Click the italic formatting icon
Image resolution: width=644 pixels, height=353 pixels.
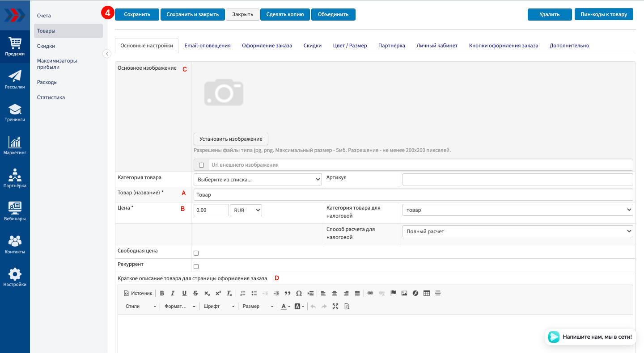(173, 294)
